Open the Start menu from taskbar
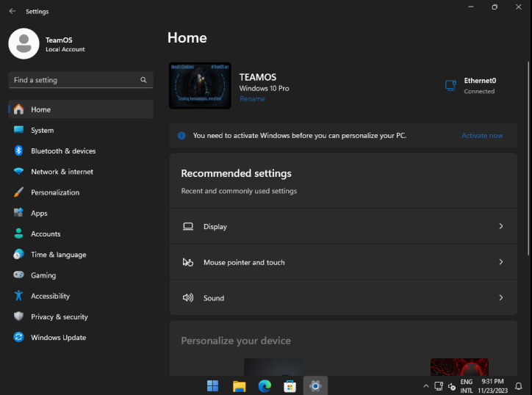The height and width of the screenshot is (395, 532). click(x=213, y=385)
